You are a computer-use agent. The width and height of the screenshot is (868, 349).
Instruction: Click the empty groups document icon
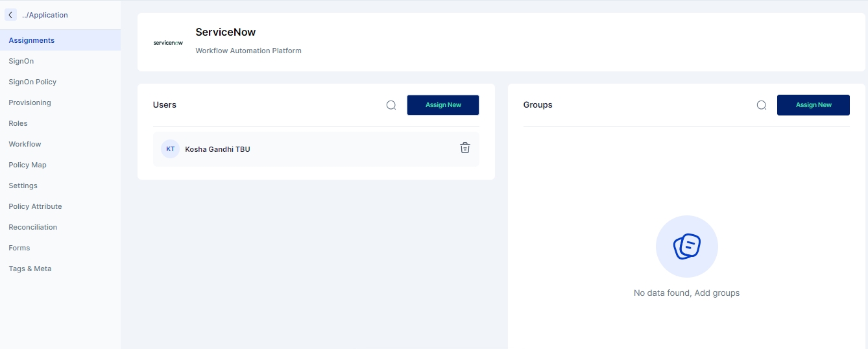686,247
